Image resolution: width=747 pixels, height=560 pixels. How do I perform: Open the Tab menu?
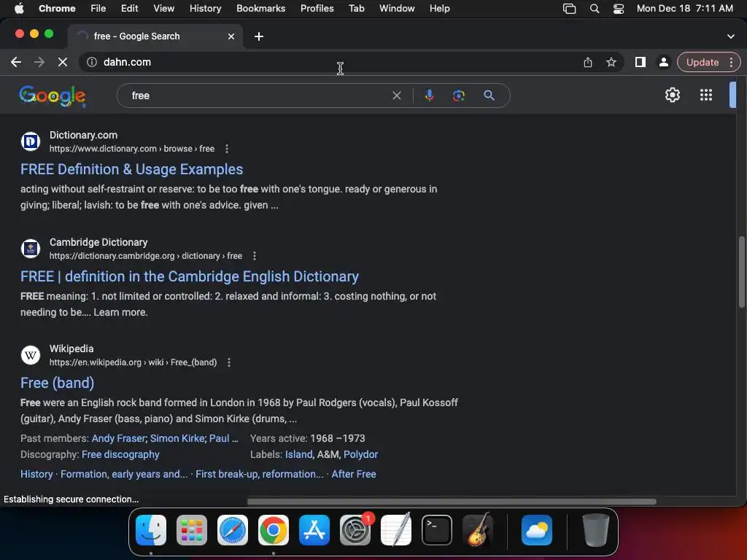pos(356,8)
